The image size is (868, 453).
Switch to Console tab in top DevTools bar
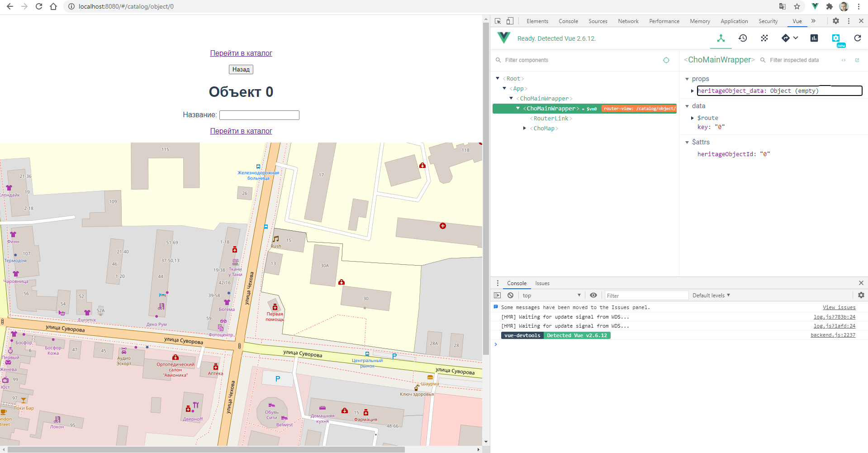pos(568,21)
